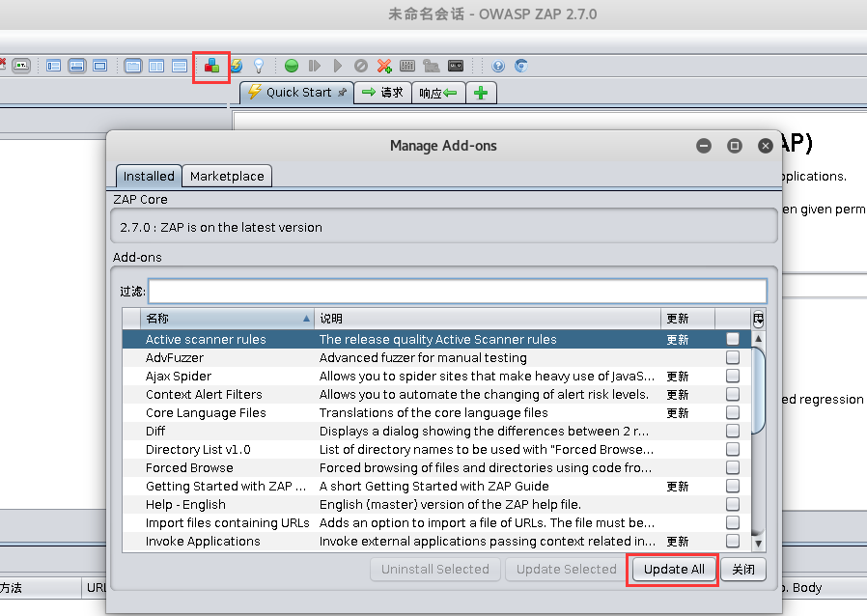Open table column configuration icon

pos(758,319)
